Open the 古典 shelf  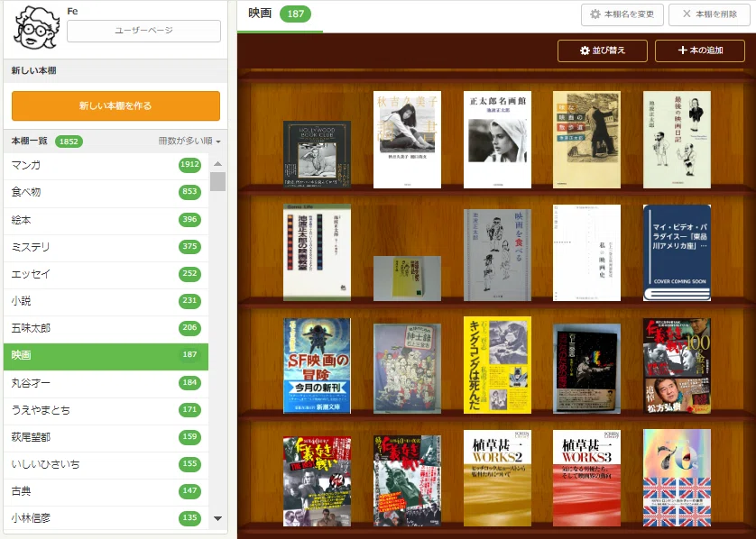106,491
